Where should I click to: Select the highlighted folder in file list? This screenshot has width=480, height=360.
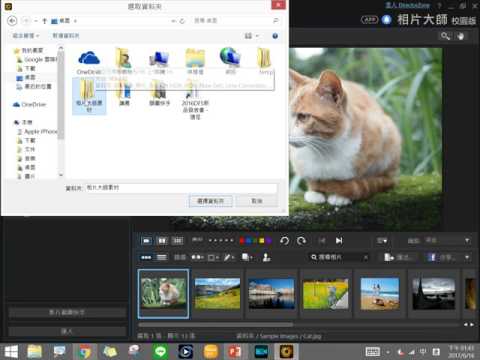click(x=89, y=96)
